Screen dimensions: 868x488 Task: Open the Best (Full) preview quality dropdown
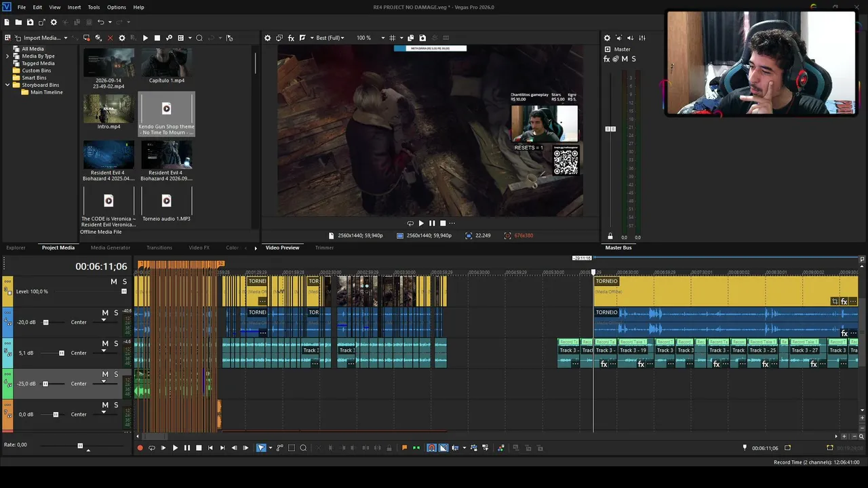(x=330, y=38)
